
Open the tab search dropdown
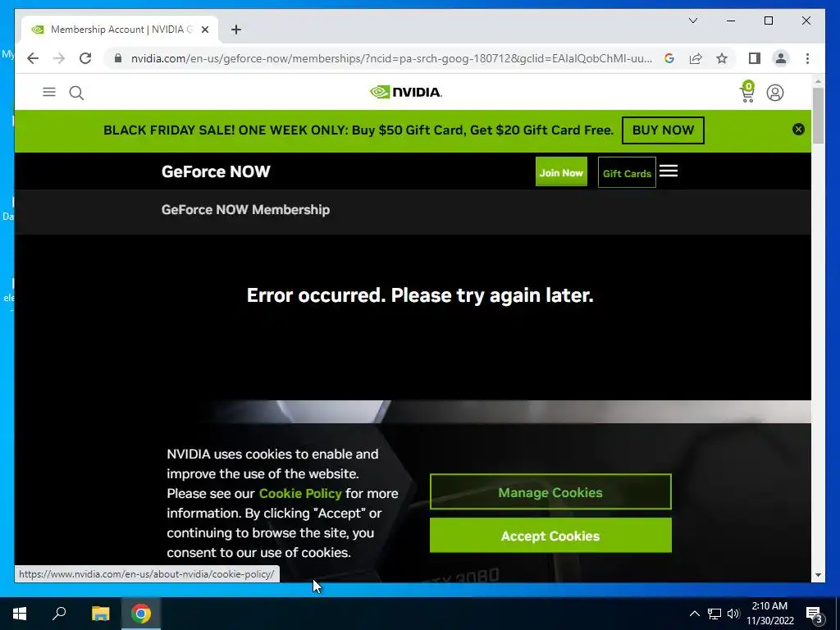pos(692,21)
